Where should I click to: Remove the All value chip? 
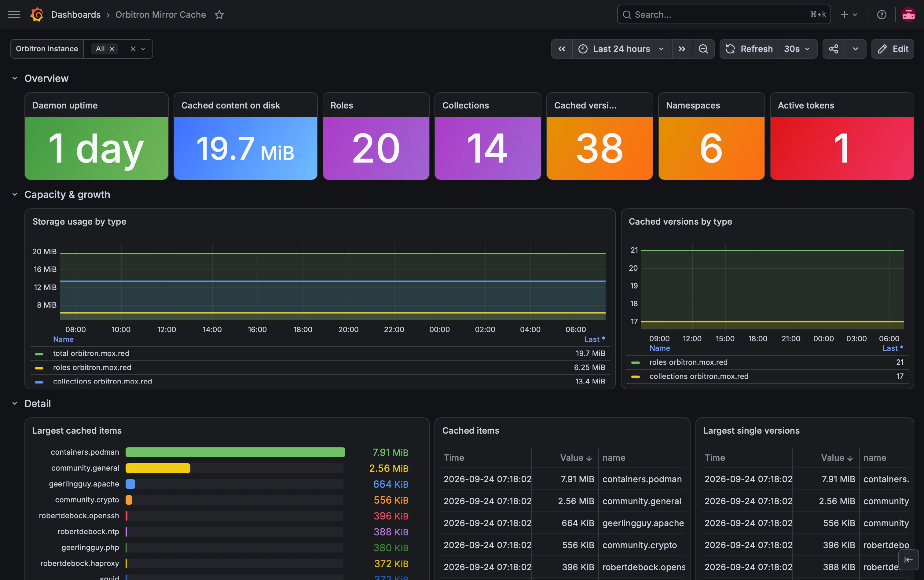112,49
